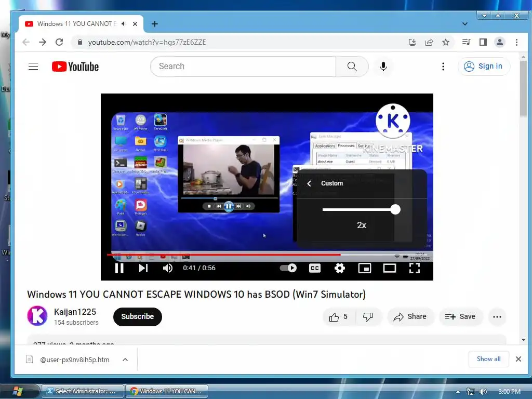This screenshot has width=532, height=399.
Task: Go back in Chrome
Action: (26, 42)
